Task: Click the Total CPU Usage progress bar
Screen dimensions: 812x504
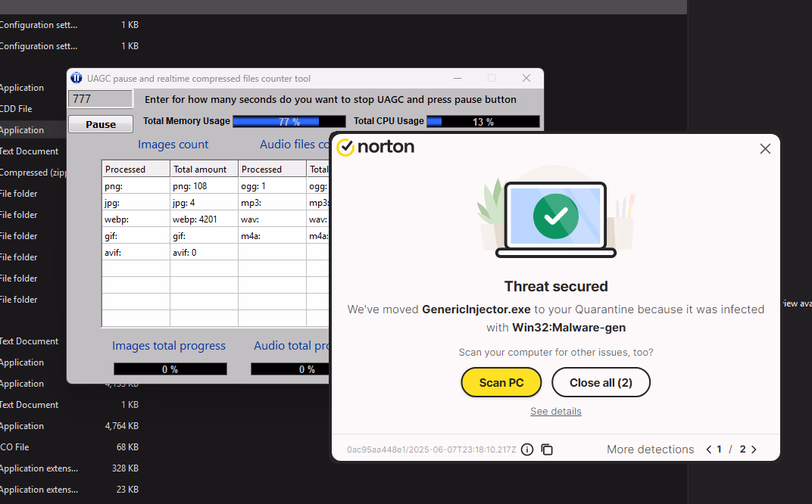Action: 483,122
